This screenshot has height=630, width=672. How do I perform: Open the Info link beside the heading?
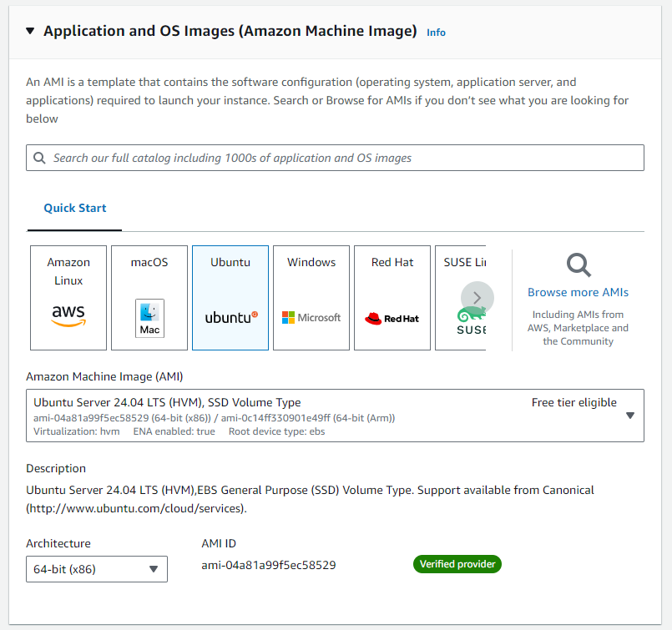click(436, 33)
